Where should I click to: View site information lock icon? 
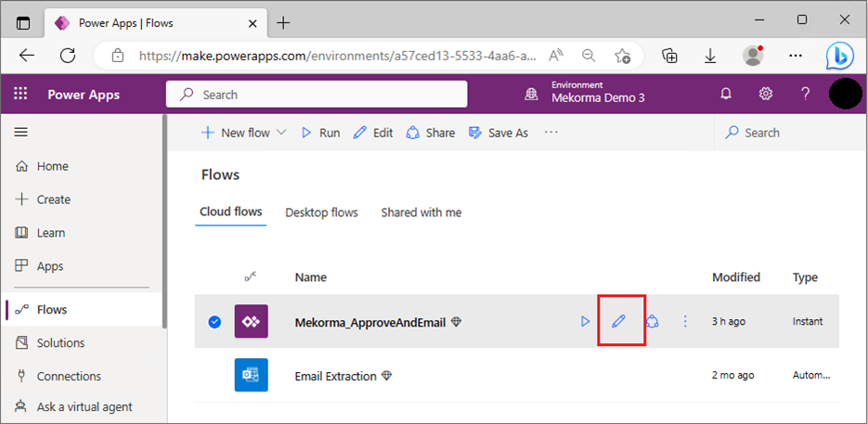coord(117,56)
